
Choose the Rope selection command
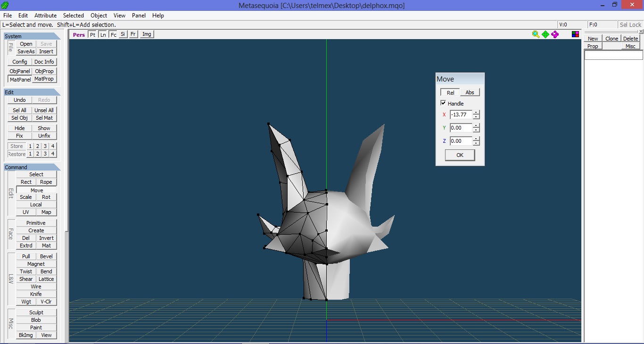(x=46, y=182)
